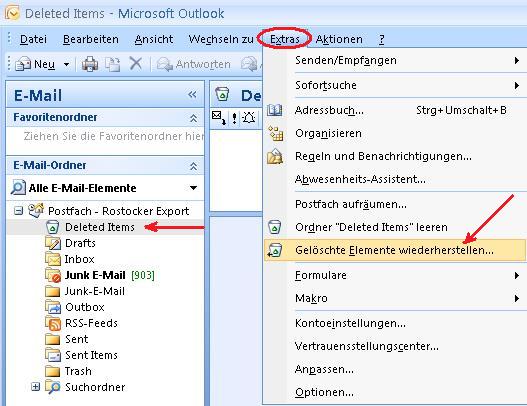Viewport: 527px width, 406px height.
Task: Click the Print toolbar icon
Action: pos(90,64)
